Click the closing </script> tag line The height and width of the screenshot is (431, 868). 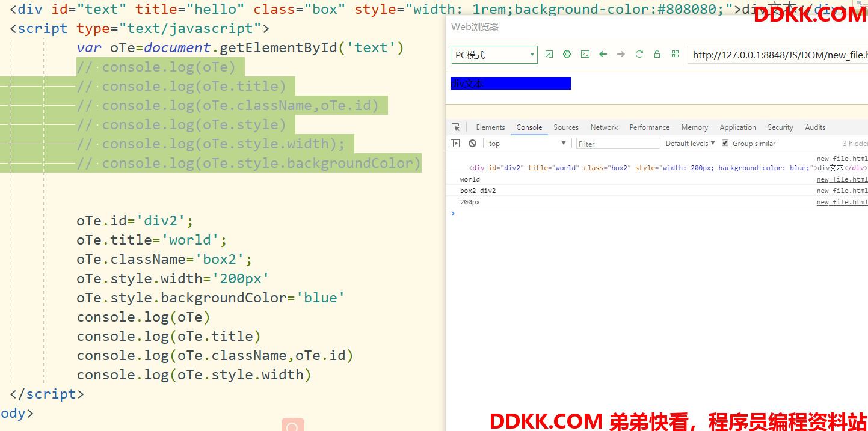coord(47,394)
